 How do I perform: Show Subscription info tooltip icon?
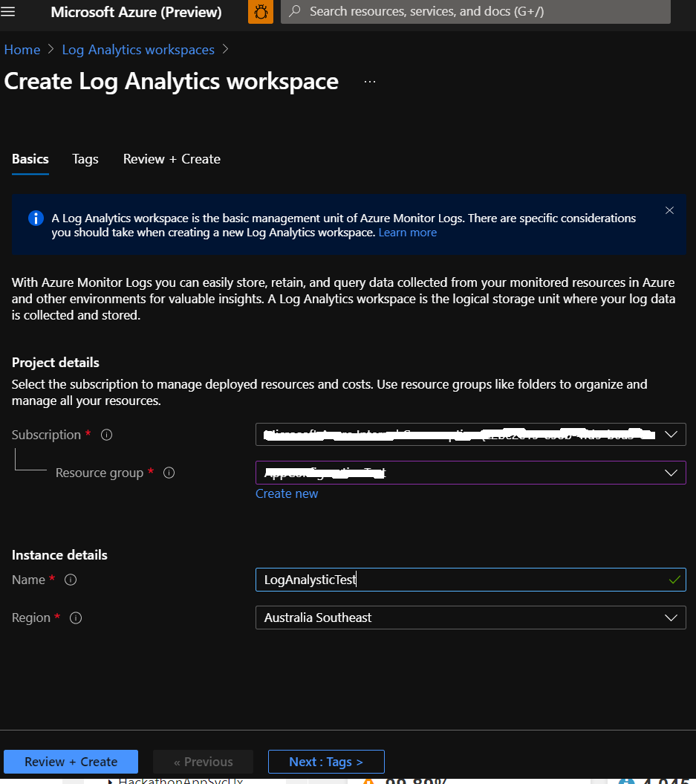coord(106,435)
